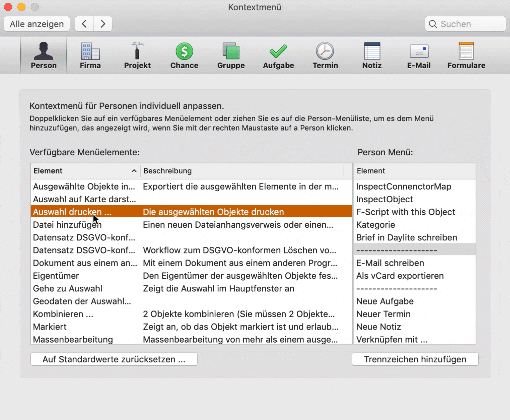Select the Person silhouette icon

click(x=44, y=51)
